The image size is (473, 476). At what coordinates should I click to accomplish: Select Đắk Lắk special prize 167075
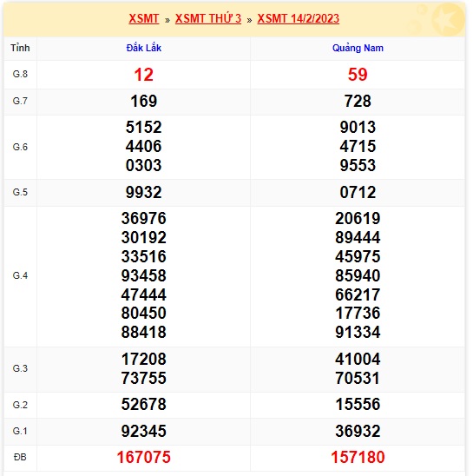pos(144,457)
